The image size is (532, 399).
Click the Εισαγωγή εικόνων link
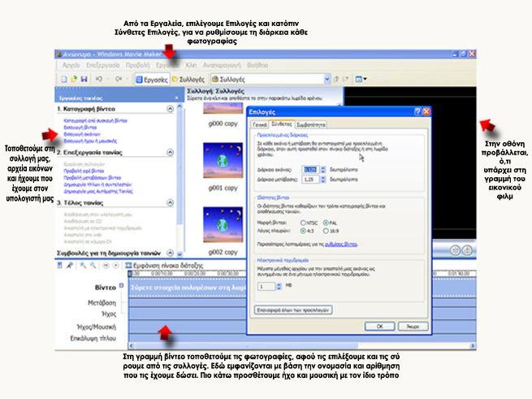tap(82, 134)
